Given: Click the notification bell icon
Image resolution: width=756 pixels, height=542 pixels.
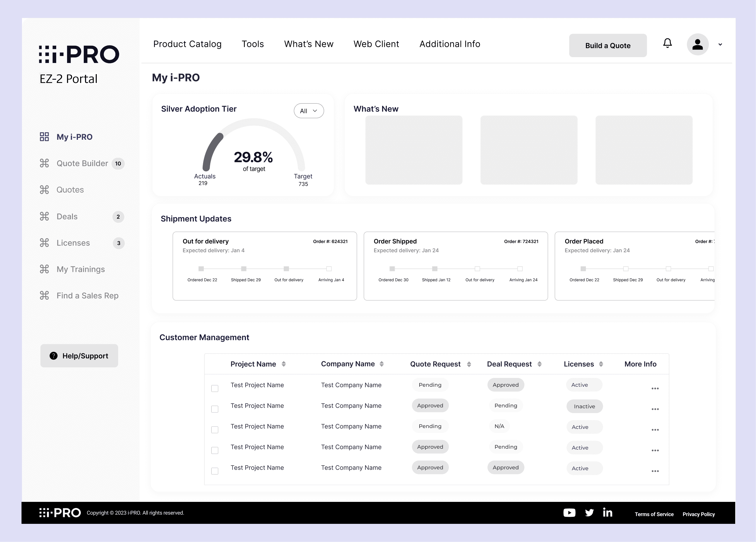Looking at the screenshot, I should 667,43.
